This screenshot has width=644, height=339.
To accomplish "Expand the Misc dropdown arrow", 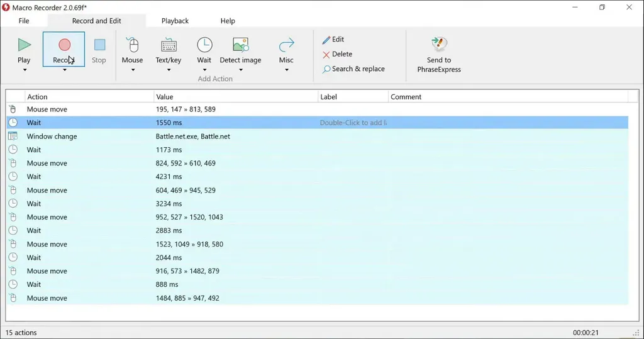I will (x=287, y=70).
